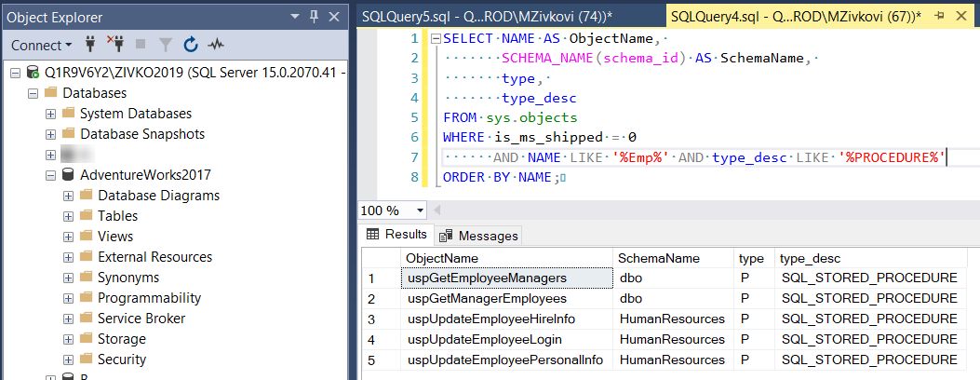Expand the External Resources folder
The width and height of the screenshot is (980, 380).
point(69,257)
